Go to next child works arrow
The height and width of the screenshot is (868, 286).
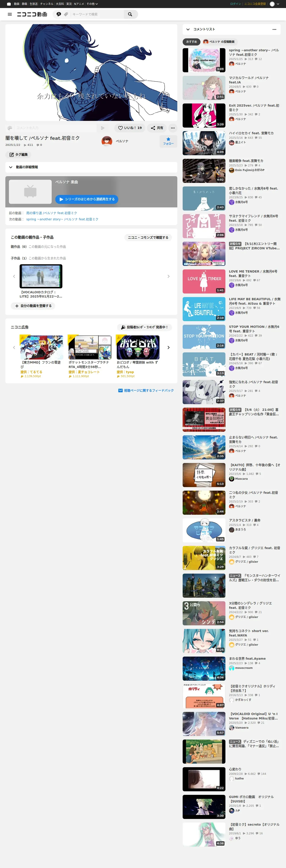pyautogui.click(x=169, y=276)
